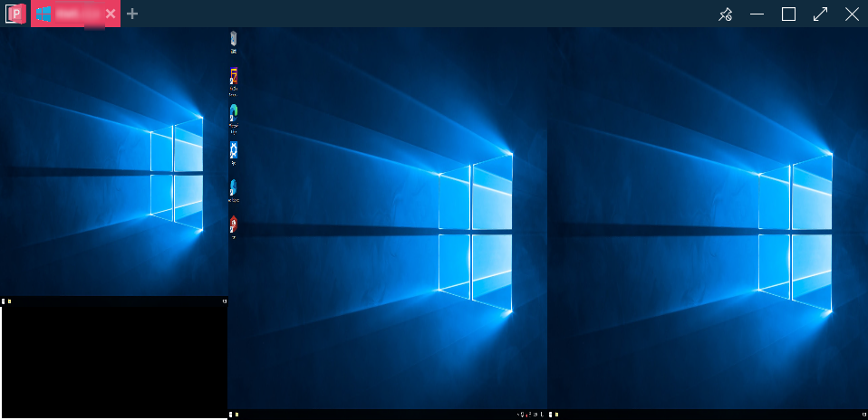
Task: Show hidden tray icons on middle taskbar
Action: click(518, 415)
